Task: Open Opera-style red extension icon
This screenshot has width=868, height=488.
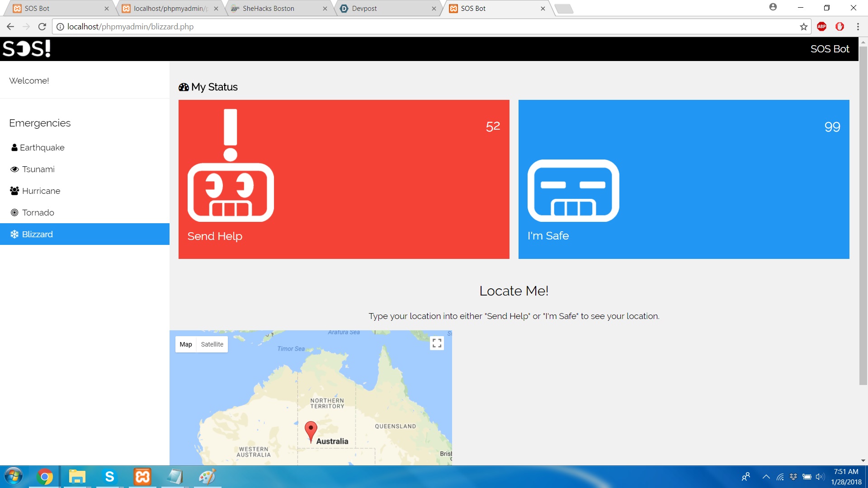Action: (x=840, y=27)
